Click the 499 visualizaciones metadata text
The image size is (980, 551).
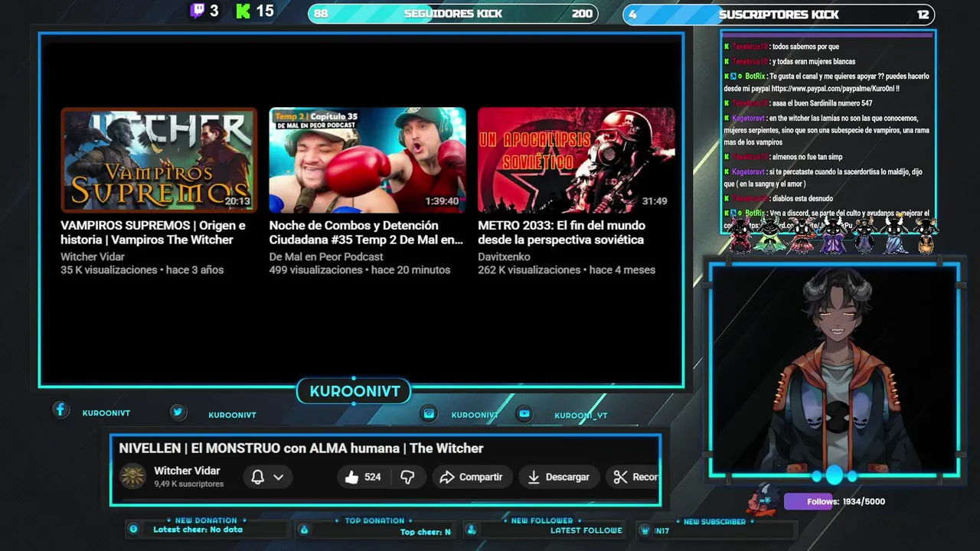316,270
